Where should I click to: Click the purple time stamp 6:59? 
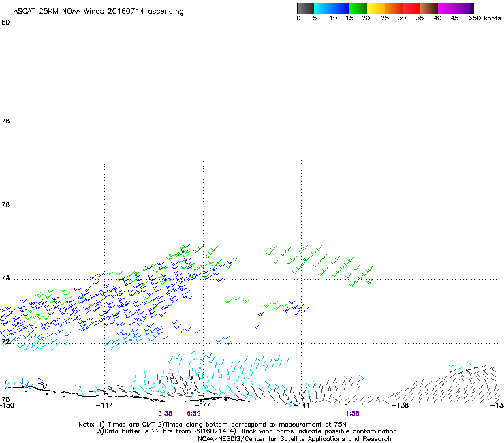193,414
